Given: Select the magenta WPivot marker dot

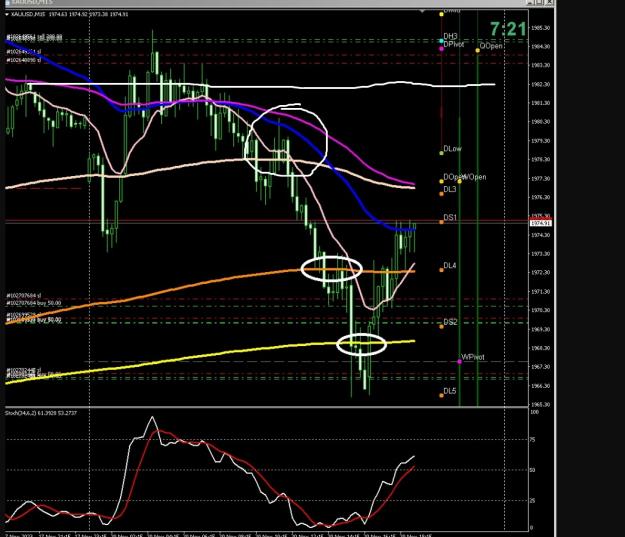Looking at the screenshot, I should coord(460,362).
